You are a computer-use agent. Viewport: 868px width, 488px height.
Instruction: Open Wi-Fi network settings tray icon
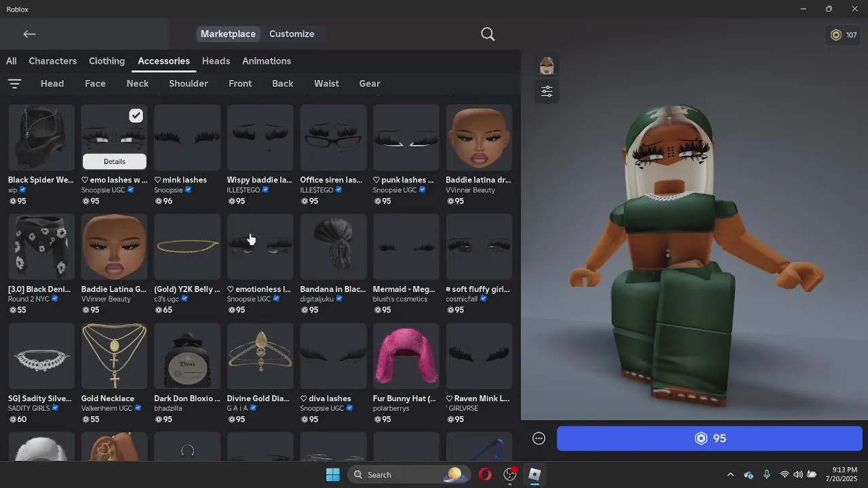[x=785, y=474]
